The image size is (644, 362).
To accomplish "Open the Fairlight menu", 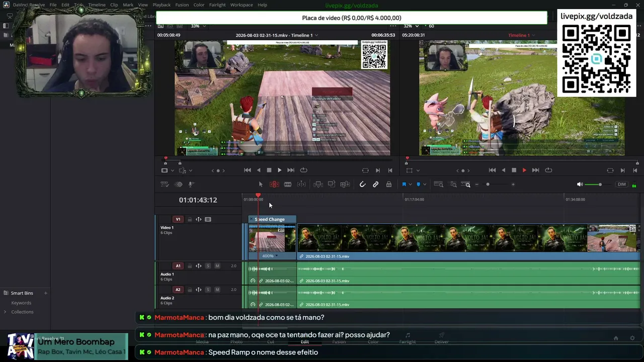I will [x=217, y=5].
